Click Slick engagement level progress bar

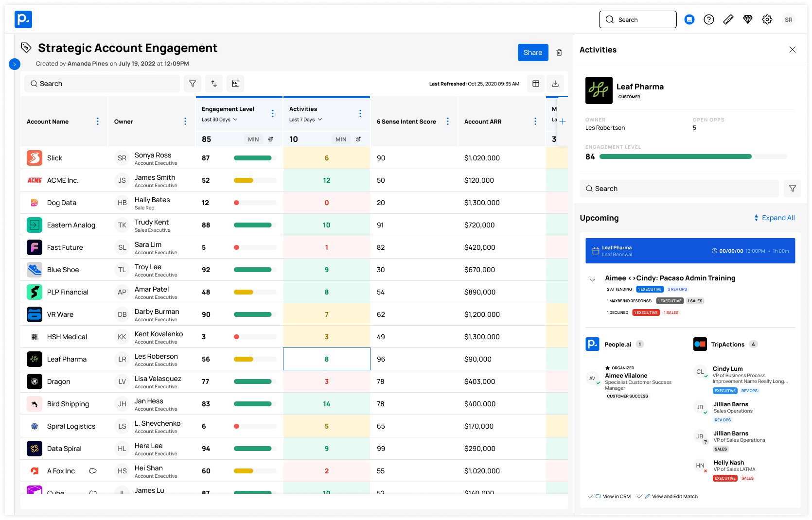(x=255, y=158)
